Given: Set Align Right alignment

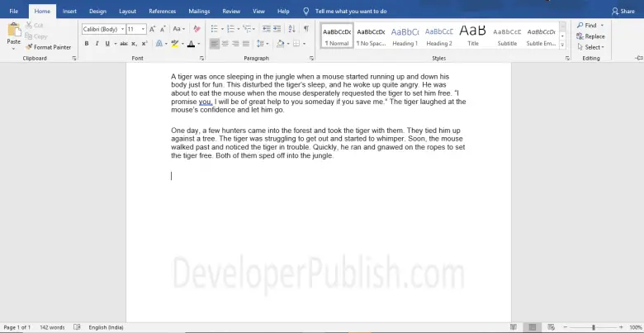Looking at the screenshot, I should click(235, 44).
